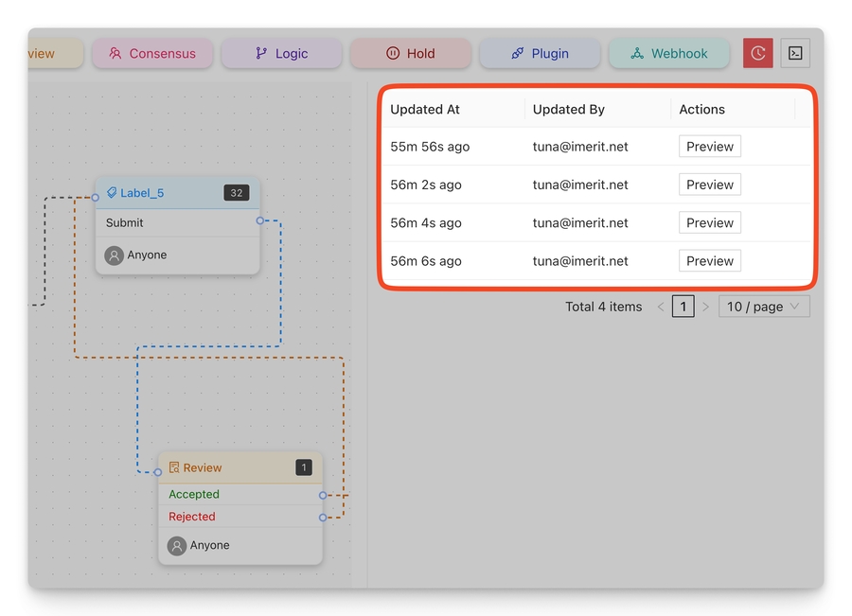Open the 10 / page size dropdown
852x616 pixels.
763,307
